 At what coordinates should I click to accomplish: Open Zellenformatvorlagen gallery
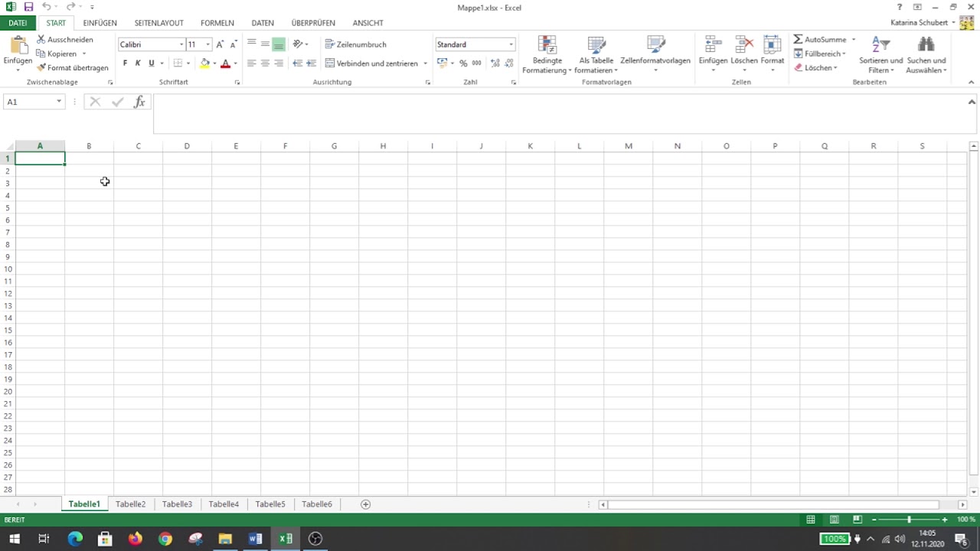coord(655,54)
